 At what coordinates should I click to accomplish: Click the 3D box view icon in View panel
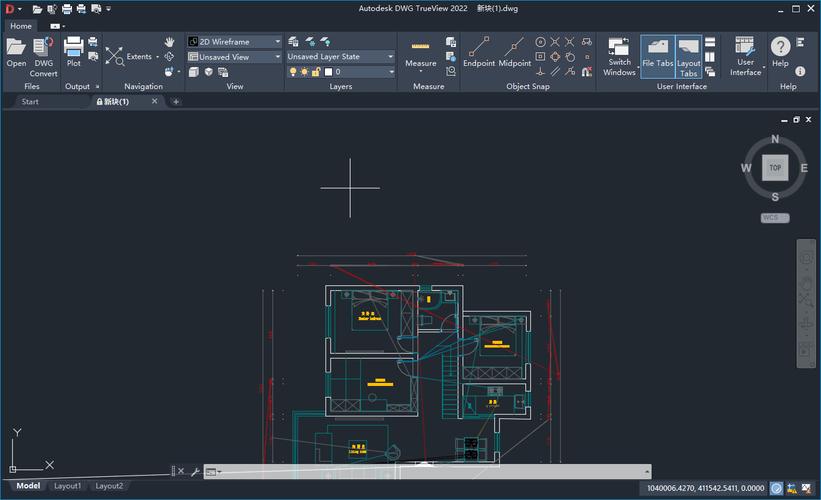coord(208,72)
